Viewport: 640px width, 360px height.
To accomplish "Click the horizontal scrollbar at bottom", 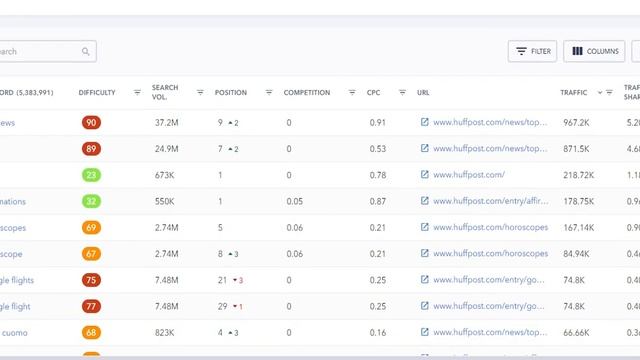I will (320, 358).
